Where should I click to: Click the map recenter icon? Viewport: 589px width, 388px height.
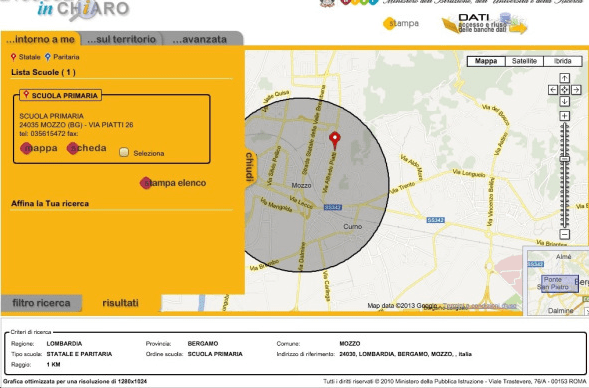(x=565, y=90)
